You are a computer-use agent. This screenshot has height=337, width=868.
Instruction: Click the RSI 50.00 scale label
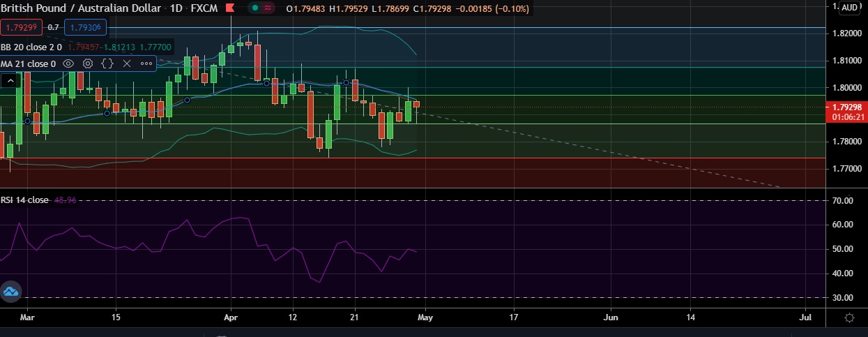point(843,249)
